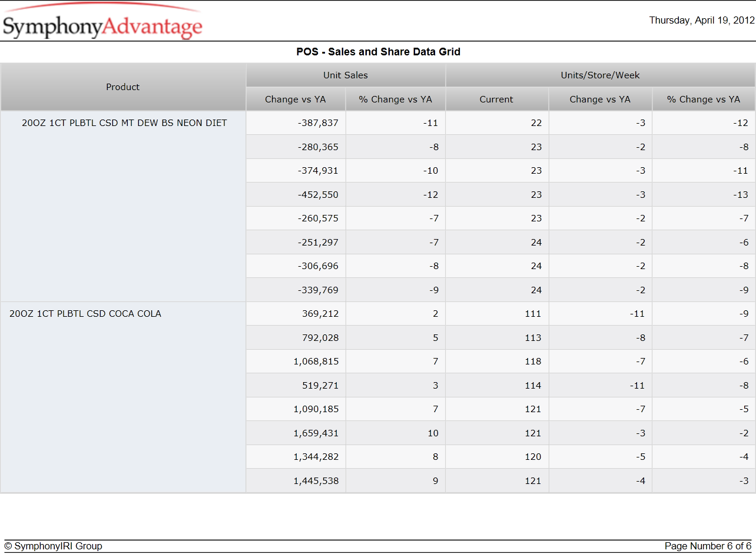The height and width of the screenshot is (557, 756).
Task: Click the cell value 519,271
Action: (321, 386)
